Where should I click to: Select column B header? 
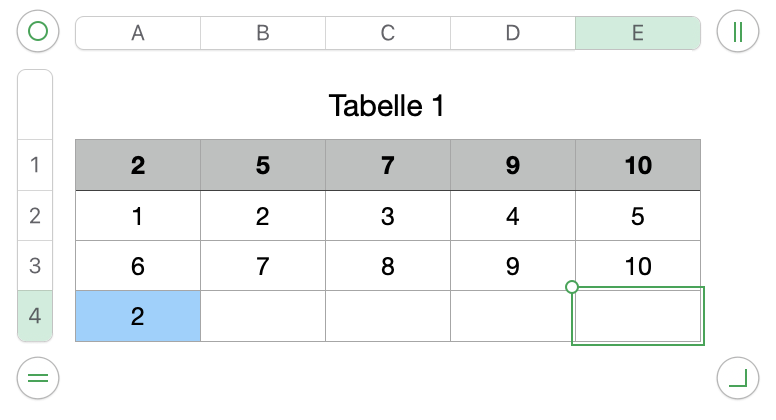tap(263, 33)
